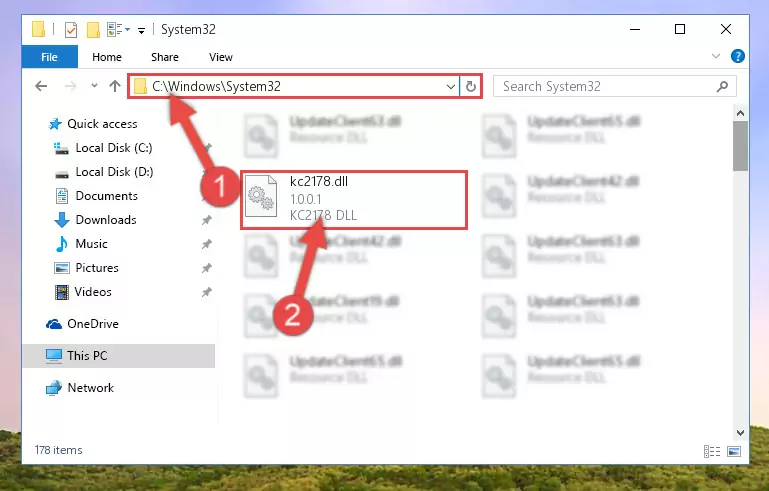The width and height of the screenshot is (769, 491).
Task: Open Pictures folder in sidebar
Action: point(97,268)
